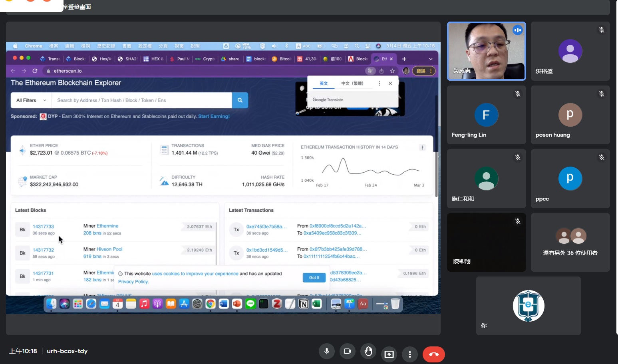Click the Feng-ling Lin avatar

(x=486, y=115)
